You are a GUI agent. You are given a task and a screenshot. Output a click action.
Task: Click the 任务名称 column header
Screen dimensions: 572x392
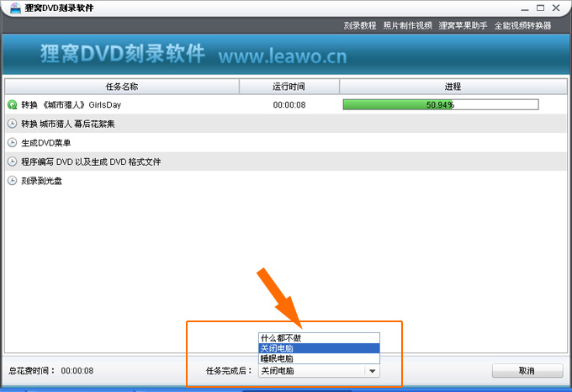(x=122, y=87)
